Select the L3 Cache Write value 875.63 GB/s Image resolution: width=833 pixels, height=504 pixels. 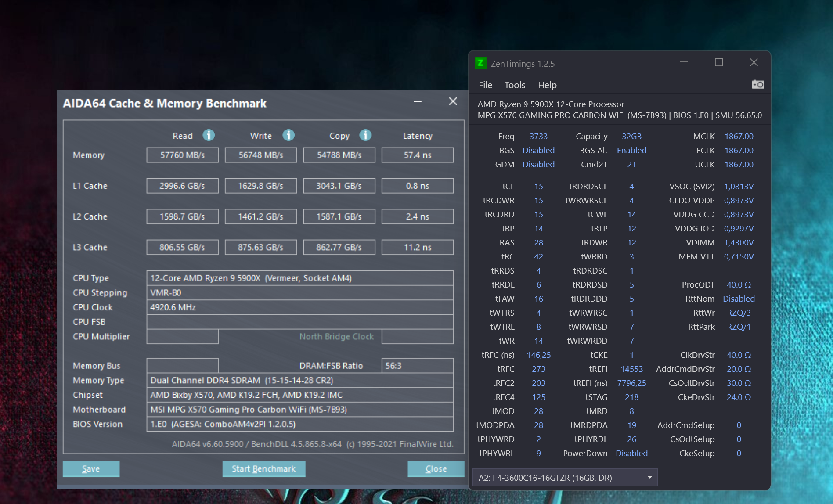tap(261, 247)
